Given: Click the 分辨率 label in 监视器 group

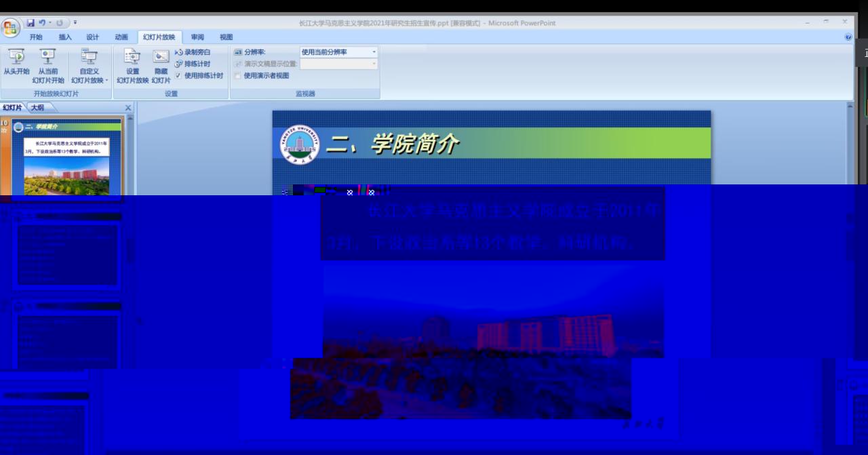Looking at the screenshot, I should point(254,52).
